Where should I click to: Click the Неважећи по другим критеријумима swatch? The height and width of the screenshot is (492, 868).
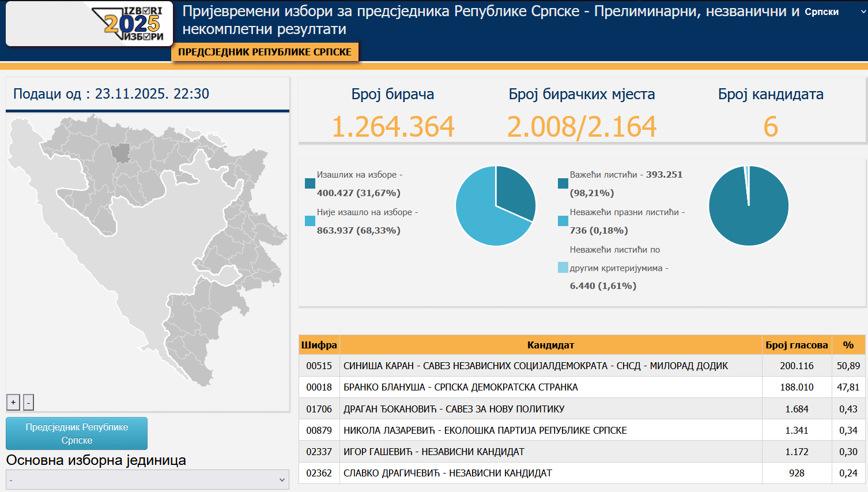click(563, 268)
